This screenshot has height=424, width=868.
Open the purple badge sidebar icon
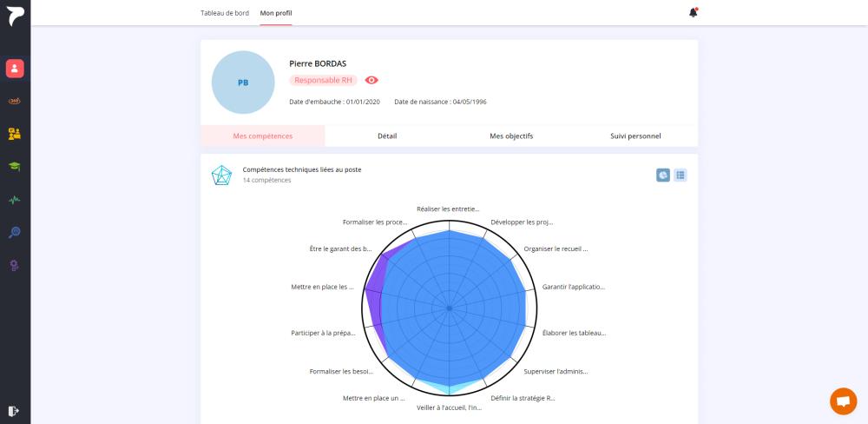click(x=15, y=266)
